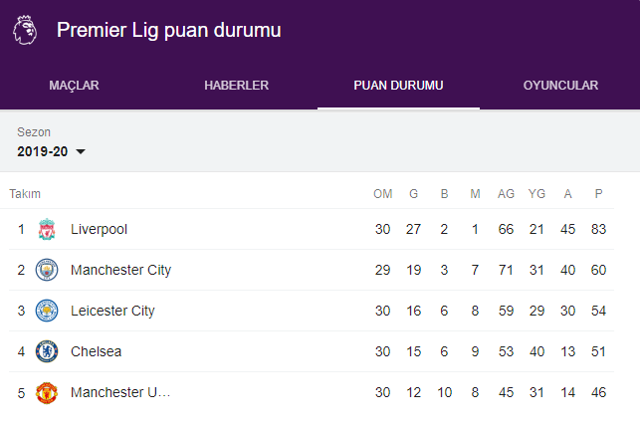Select the Leicester City team name
This screenshot has width=640, height=429.
coord(113,311)
